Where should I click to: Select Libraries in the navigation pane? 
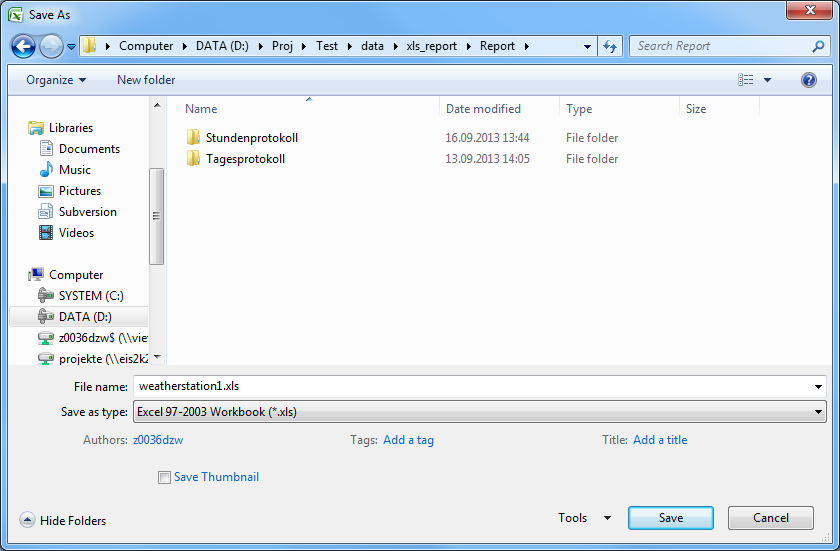point(71,127)
